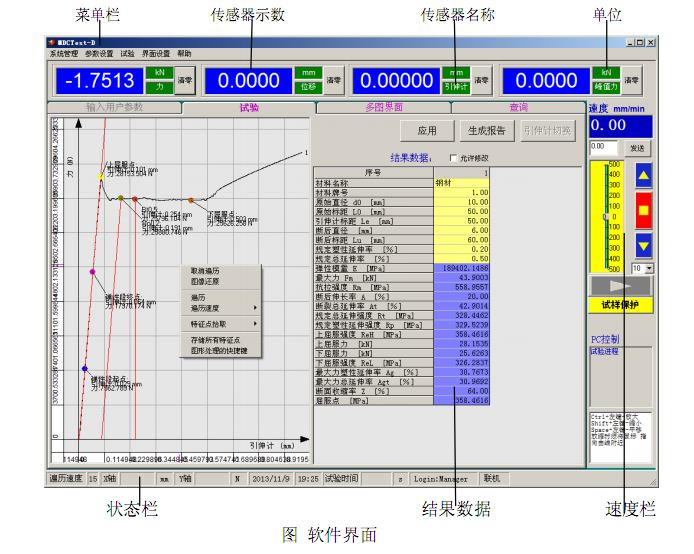Select 取消遍历 from the context menu

205,271
